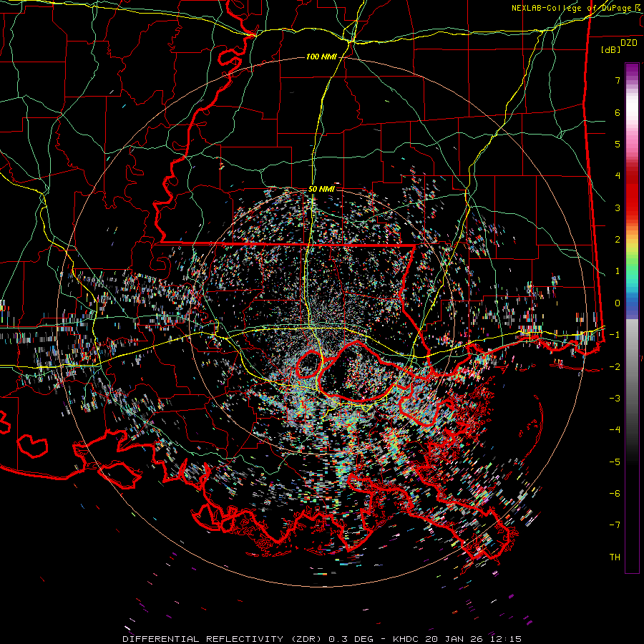Click the 7 value on color scale

[618, 80]
